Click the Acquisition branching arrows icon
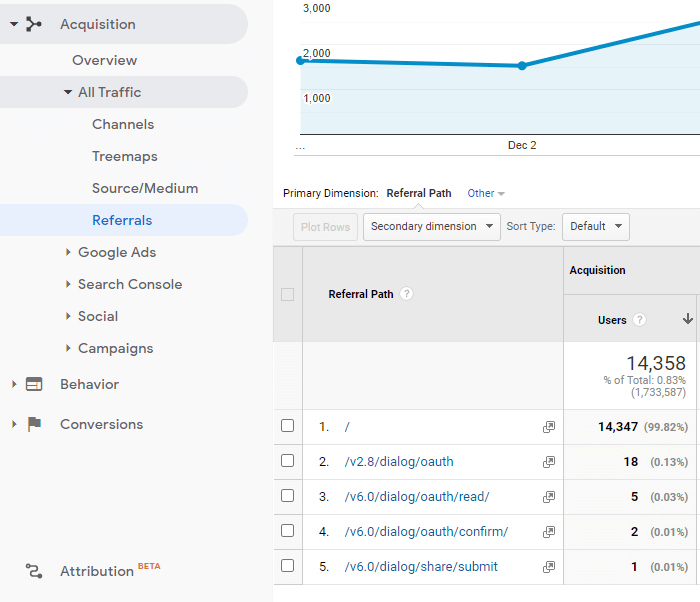 tap(34, 24)
